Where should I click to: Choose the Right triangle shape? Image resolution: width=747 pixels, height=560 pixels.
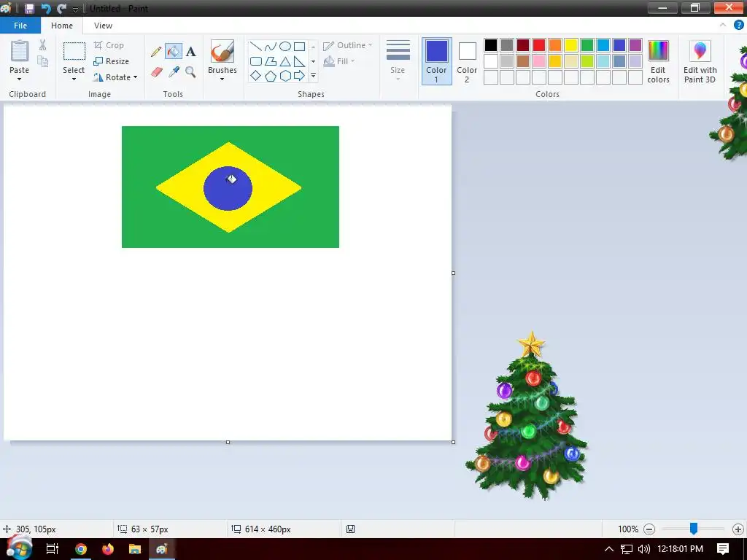click(299, 61)
